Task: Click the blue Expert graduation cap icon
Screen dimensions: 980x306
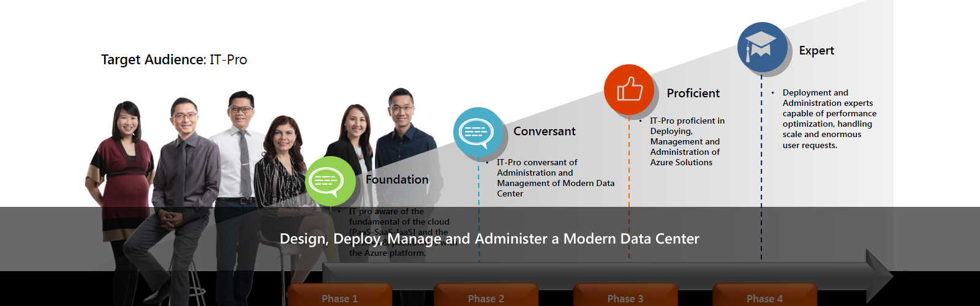Action: pos(763,47)
